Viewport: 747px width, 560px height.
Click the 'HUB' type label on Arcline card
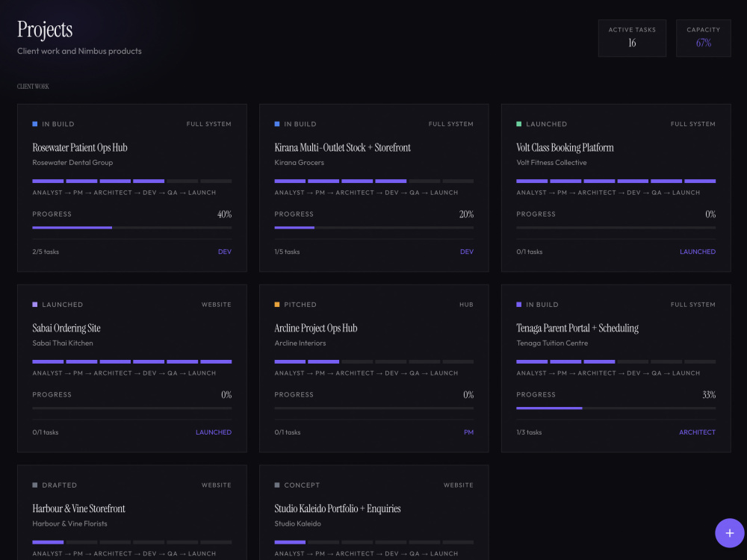coord(466,305)
